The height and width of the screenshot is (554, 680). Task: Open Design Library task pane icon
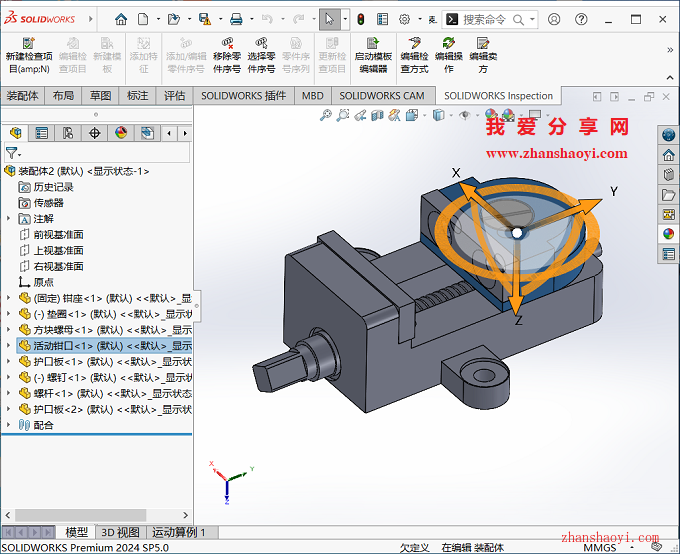tap(668, 174)
